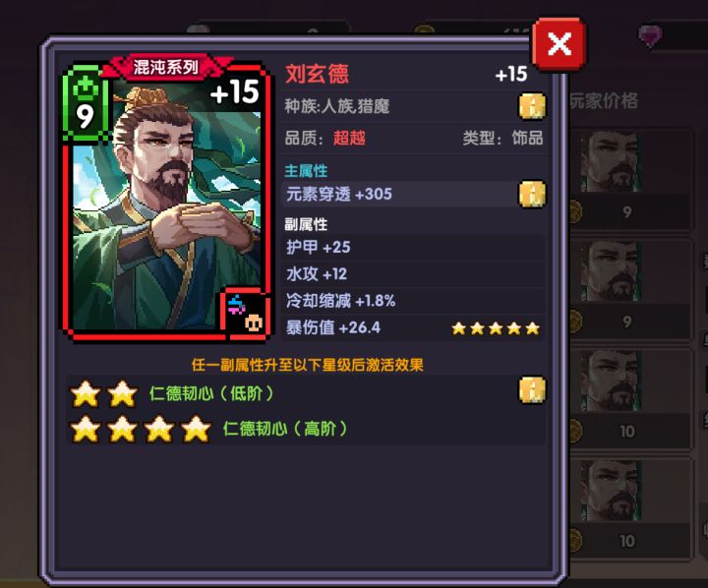Select the 混沌系列 banner on the card
This screenshot has height=588, width=708.
[x=166, y=68]
